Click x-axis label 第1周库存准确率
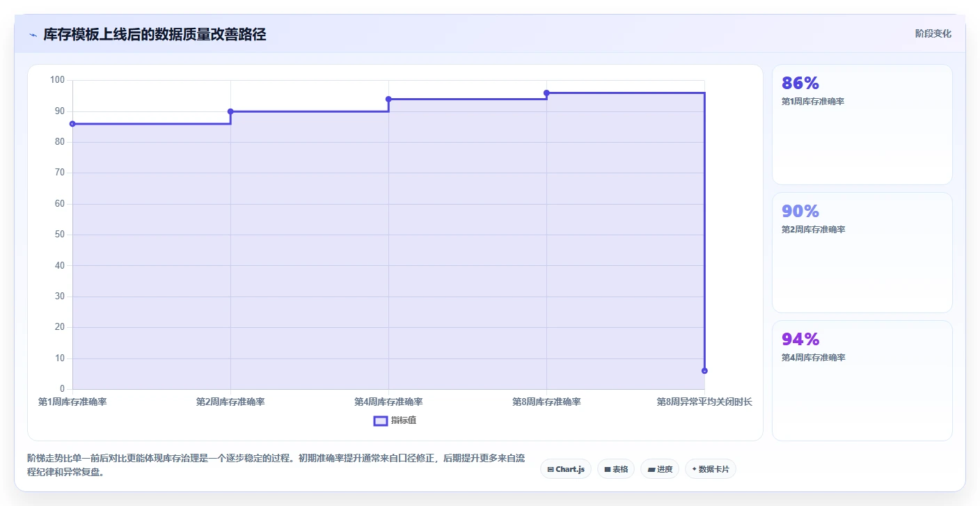Screen dimensions: 980x506 pos(72,402)
